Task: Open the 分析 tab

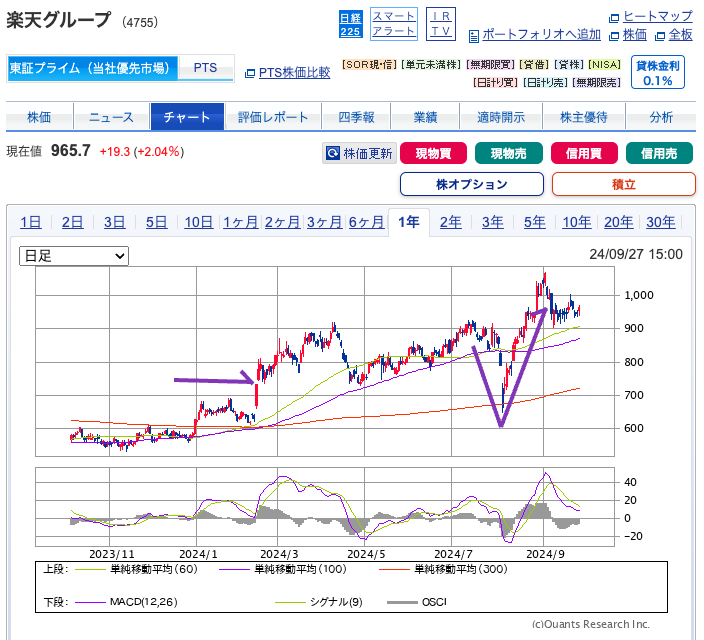Action: coord(661,117)
